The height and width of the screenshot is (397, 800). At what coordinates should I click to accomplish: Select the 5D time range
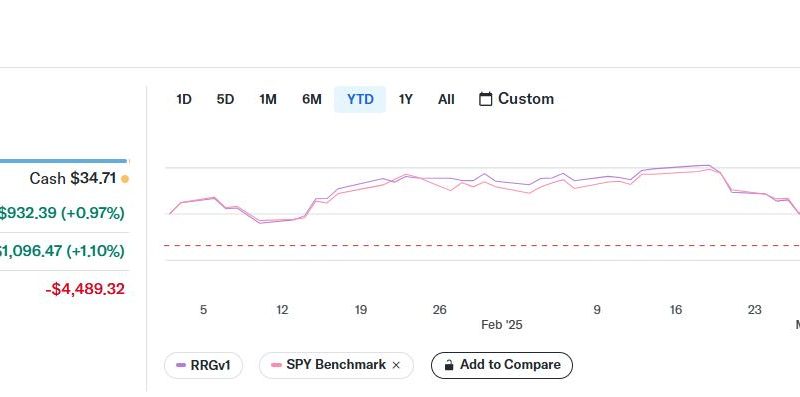pyautogui.click(x=225, y=100)
